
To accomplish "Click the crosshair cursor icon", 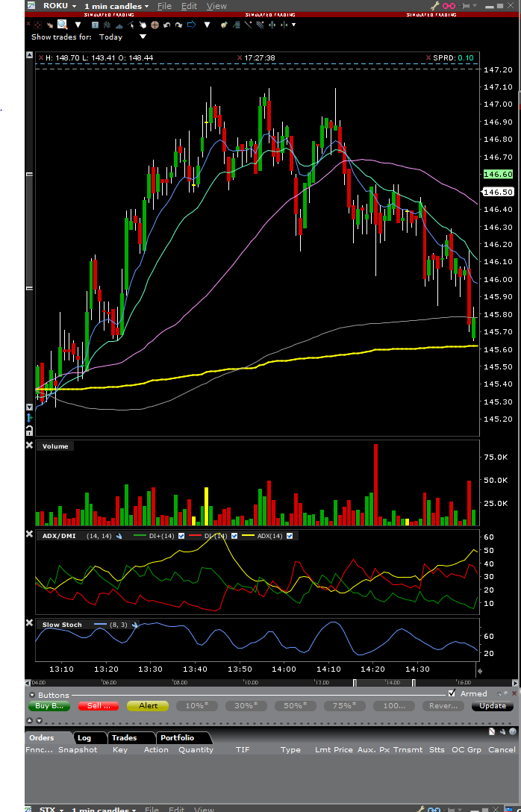I will [x=155, y=25].
